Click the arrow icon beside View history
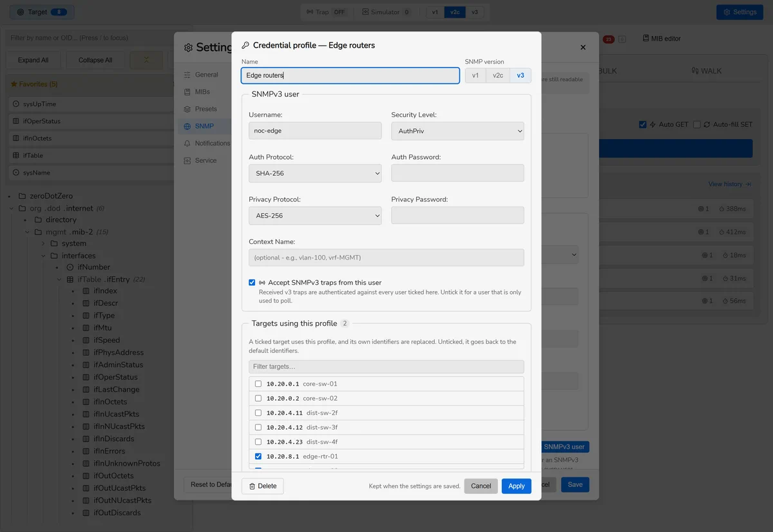 click(748, 184)
